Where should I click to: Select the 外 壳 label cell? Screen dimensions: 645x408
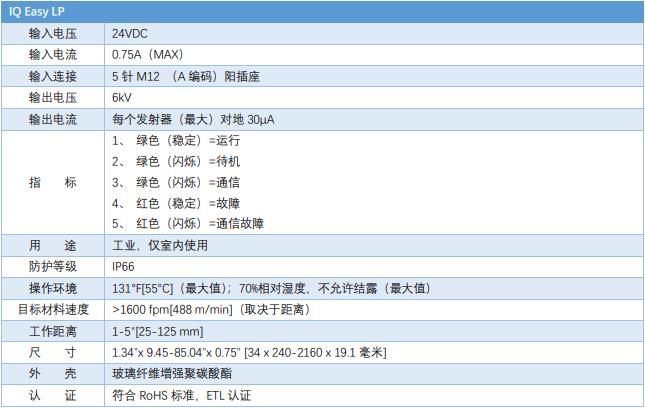point(53,374)
